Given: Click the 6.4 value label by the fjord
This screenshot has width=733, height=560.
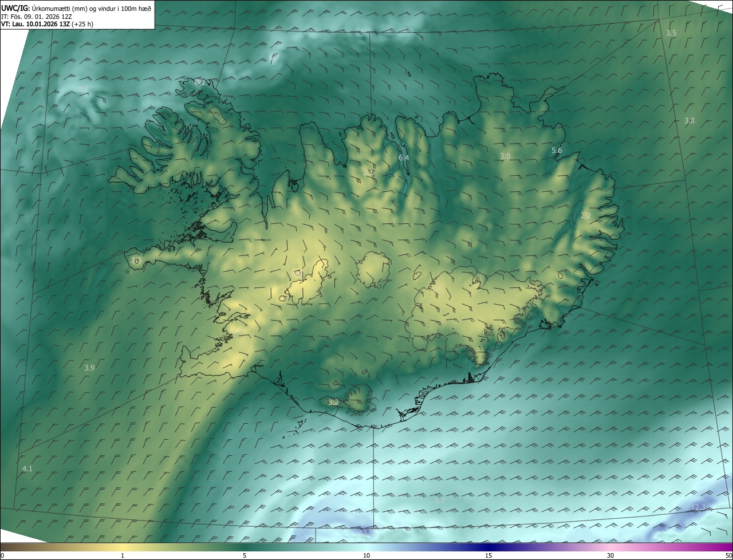Looking at the screenshot, I should (404, 157).
